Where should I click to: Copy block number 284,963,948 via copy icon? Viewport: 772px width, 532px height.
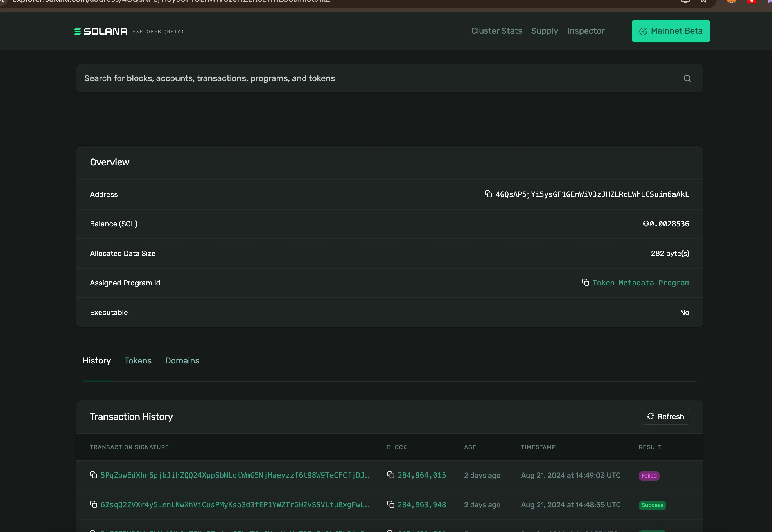(x=391, y=504)
